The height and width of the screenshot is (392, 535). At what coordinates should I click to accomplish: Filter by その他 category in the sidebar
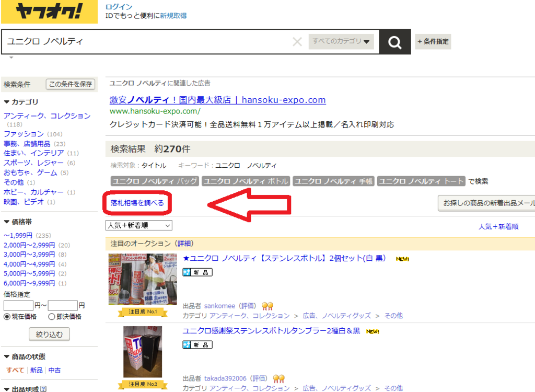(14, 182)
